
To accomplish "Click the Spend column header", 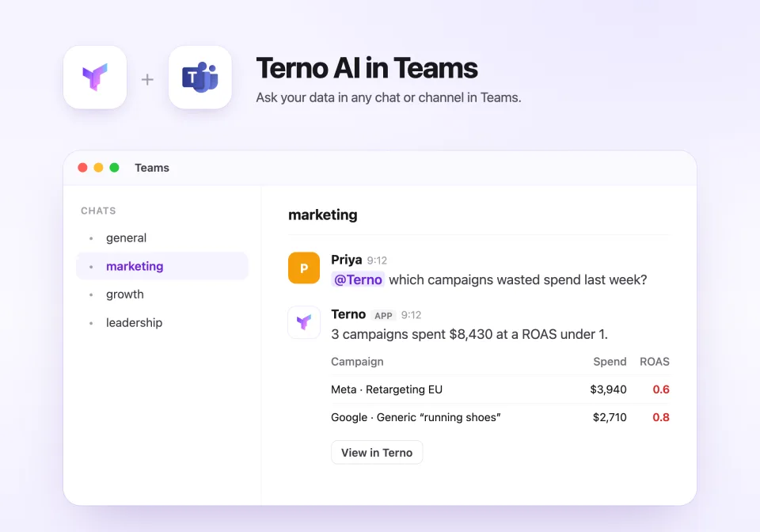I will pos(610,362).
